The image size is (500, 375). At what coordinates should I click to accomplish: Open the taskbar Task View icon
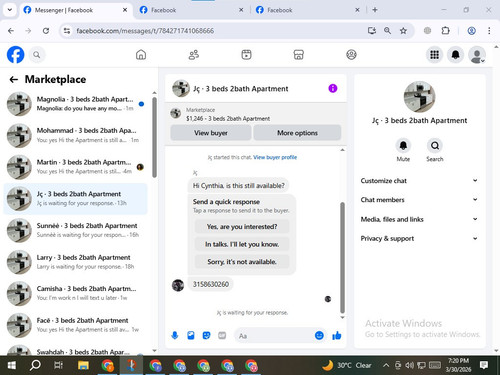(58, 365)
